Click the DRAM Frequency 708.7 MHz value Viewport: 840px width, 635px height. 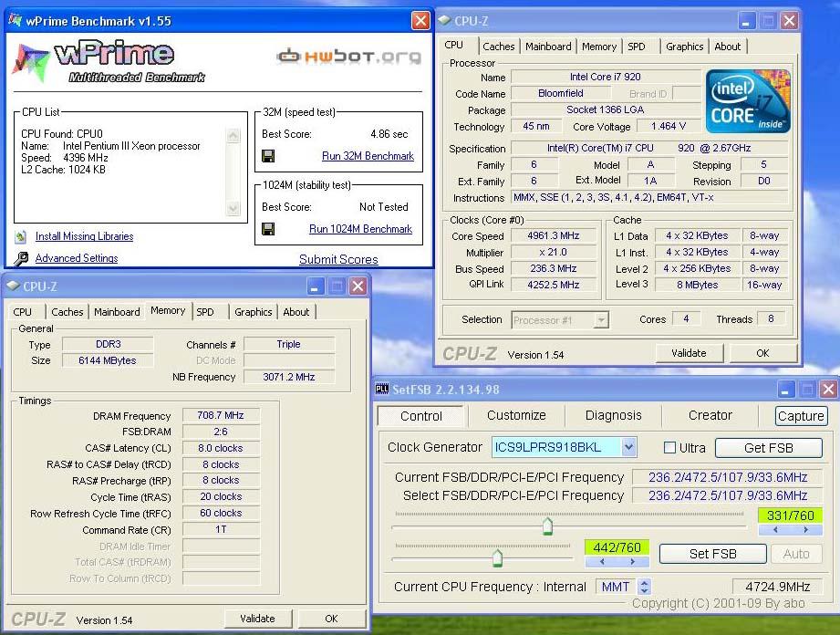pos(221,415)
